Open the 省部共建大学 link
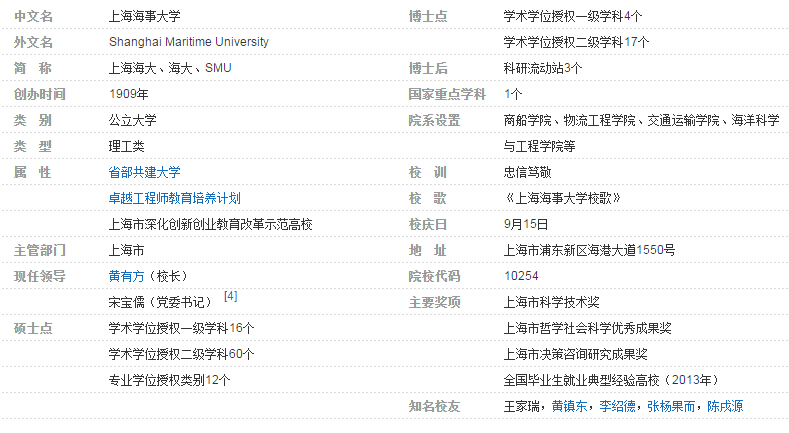789x433 pixels. tap(144, 172)
